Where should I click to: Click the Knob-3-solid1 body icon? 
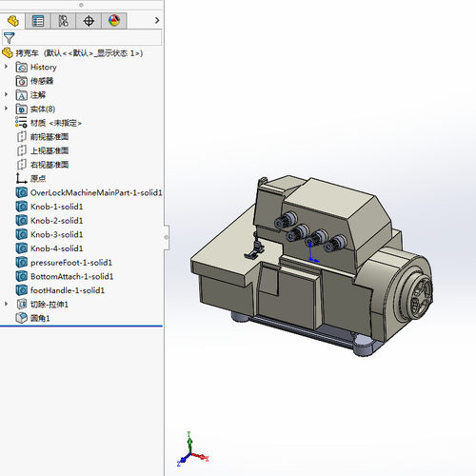click(x=22, y=234)
